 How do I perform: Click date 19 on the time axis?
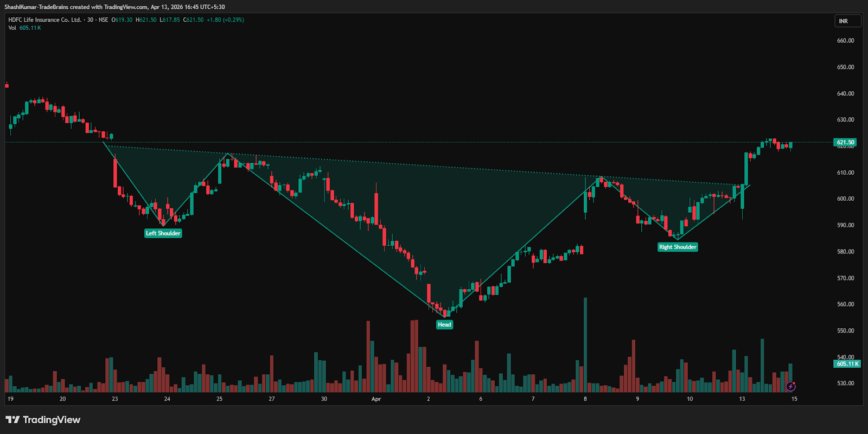tap(10, 399)
